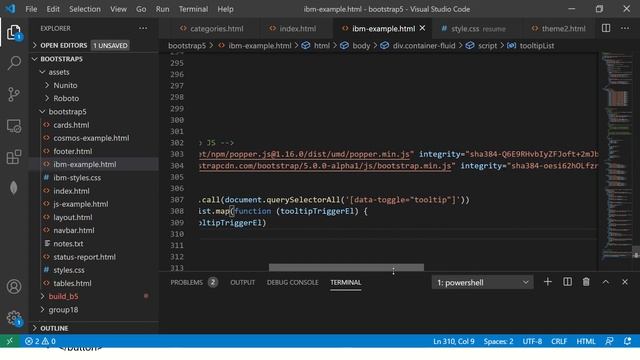Expand the Open Editors section
The image size is (640, 360).
[x=64, y=45]
